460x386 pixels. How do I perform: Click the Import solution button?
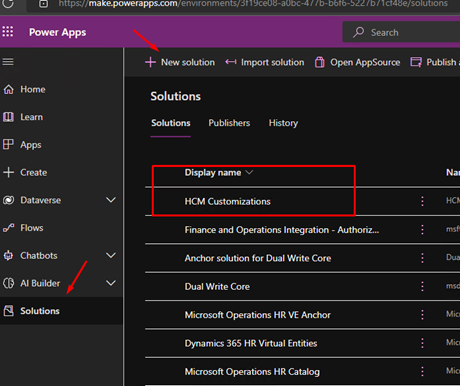coord(265,62)
